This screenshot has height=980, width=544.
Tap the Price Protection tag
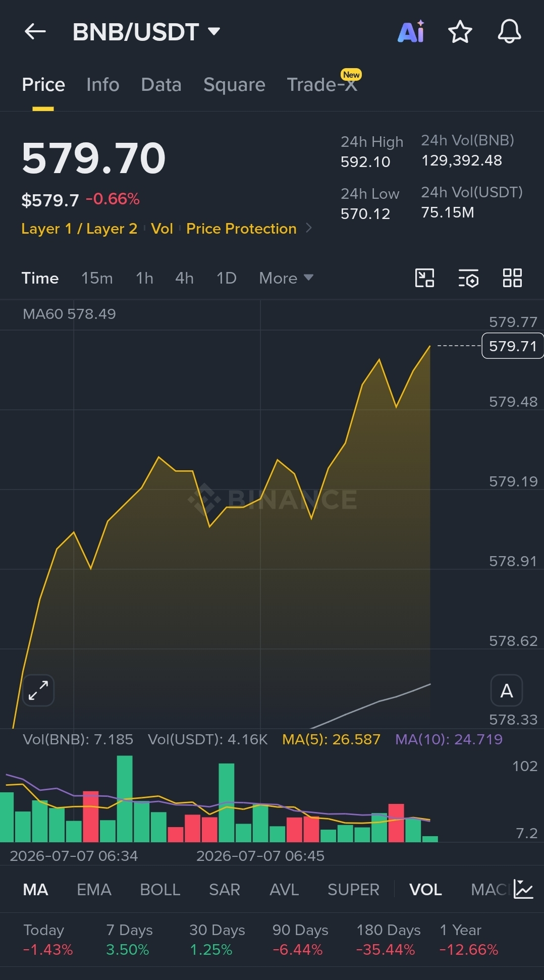coord(241,229)
